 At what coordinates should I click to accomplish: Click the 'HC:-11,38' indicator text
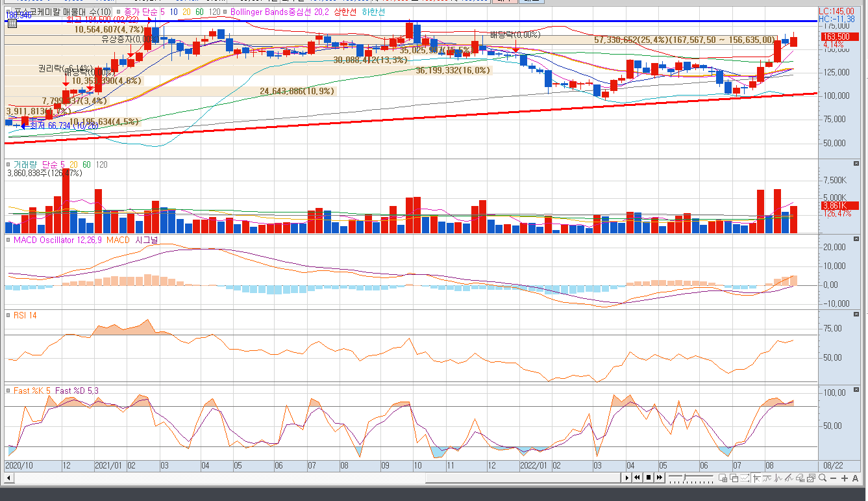pyautogui.click(x=836, y=19)
